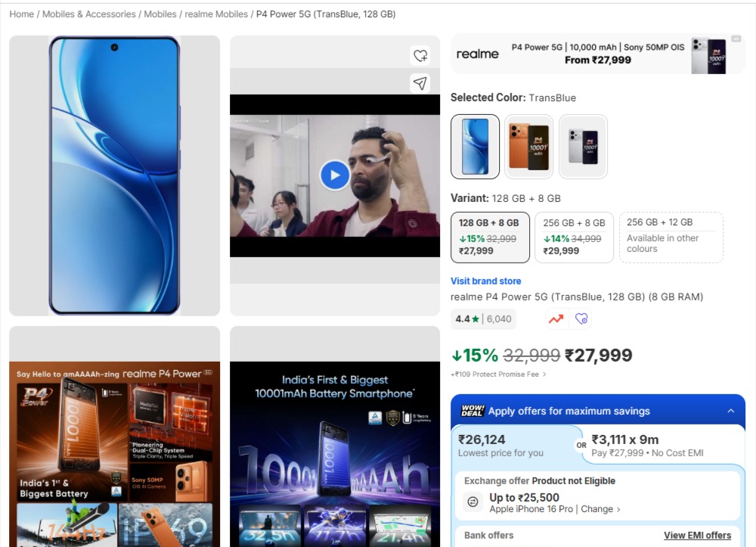Open Mobiles & Accessories breadcrumb

[89, 14]
